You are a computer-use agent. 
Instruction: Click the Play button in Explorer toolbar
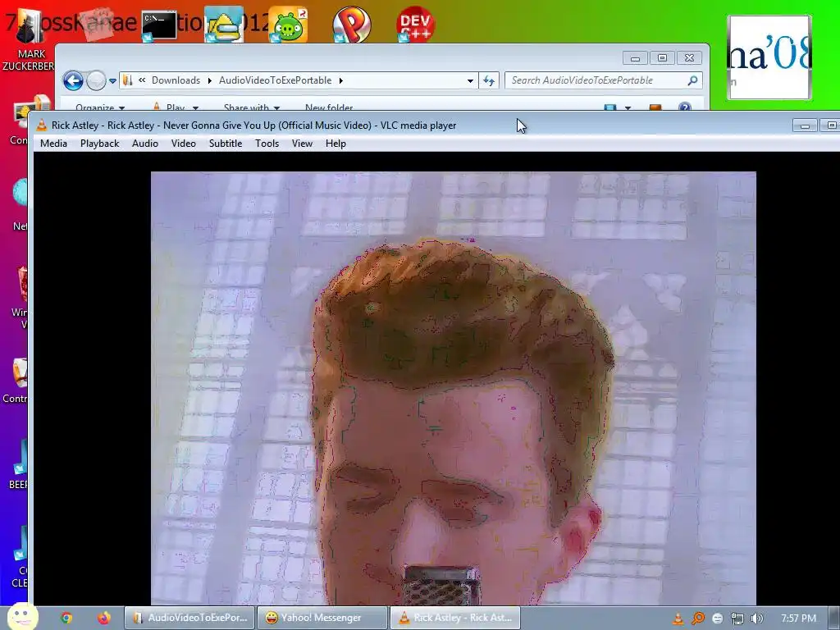tap(169, 107)
